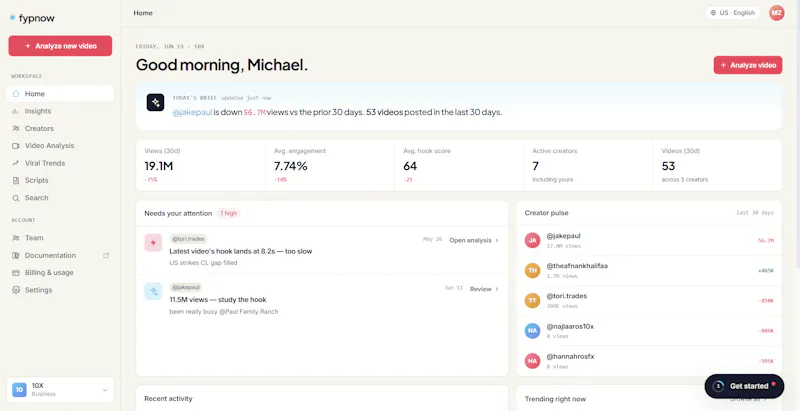
Task: Click the external link icon beside Documentation
Action: point(106,255)
